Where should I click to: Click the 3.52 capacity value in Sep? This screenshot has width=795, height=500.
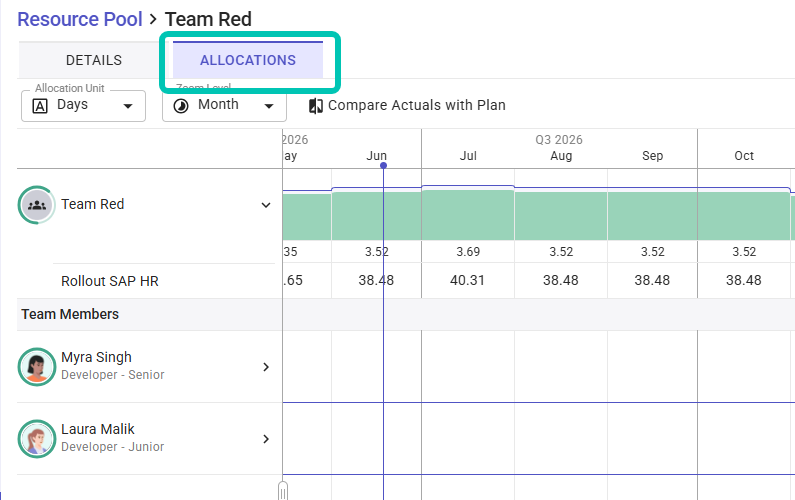[x=653, y=252]
